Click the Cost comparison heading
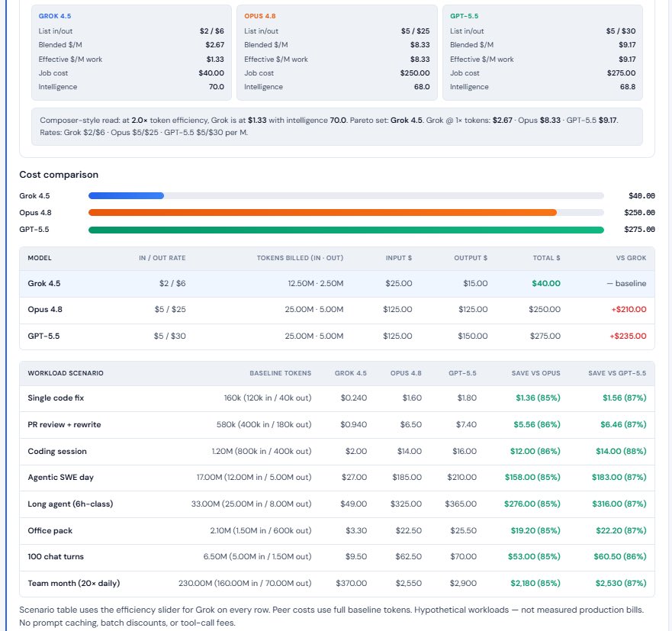This screenshot has width=672, height=631. (x=59, y=175)
